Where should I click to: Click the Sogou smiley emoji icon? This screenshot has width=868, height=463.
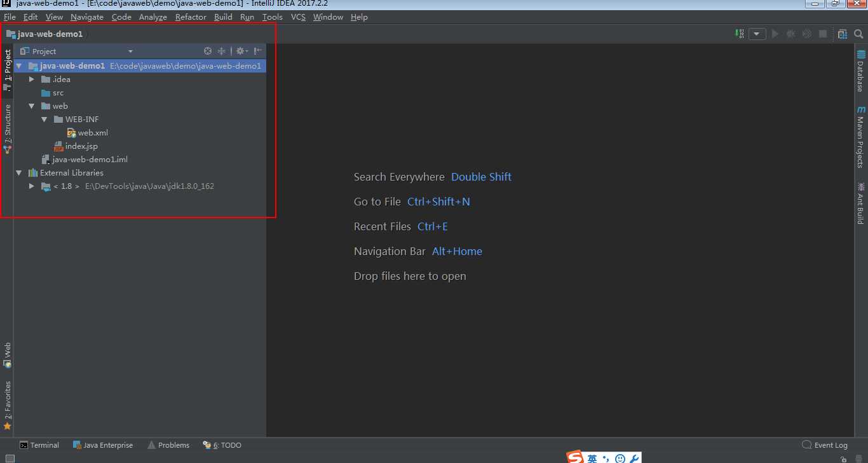pos(620,459)
